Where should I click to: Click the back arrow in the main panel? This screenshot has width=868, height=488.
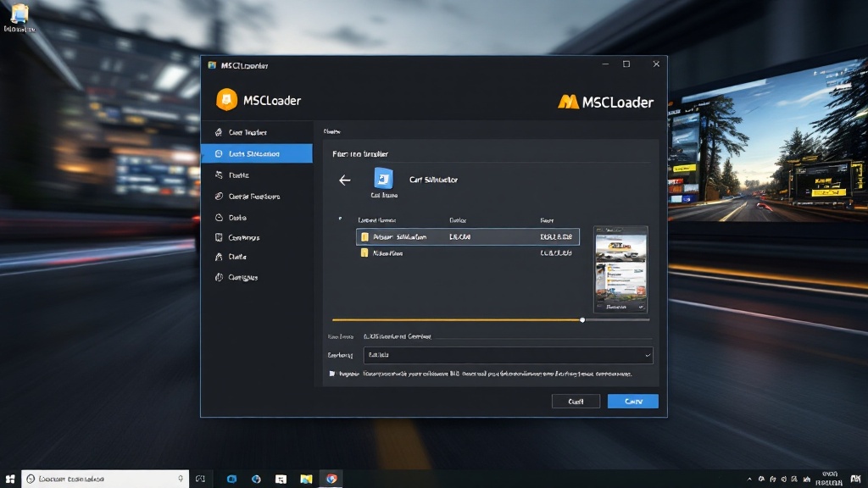[344, 180]
